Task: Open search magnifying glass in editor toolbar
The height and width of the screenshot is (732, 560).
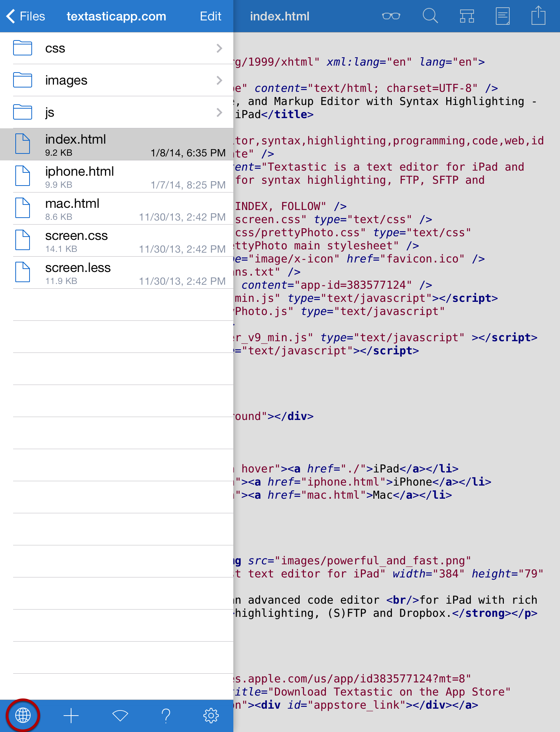Action: tap(430, 16)
